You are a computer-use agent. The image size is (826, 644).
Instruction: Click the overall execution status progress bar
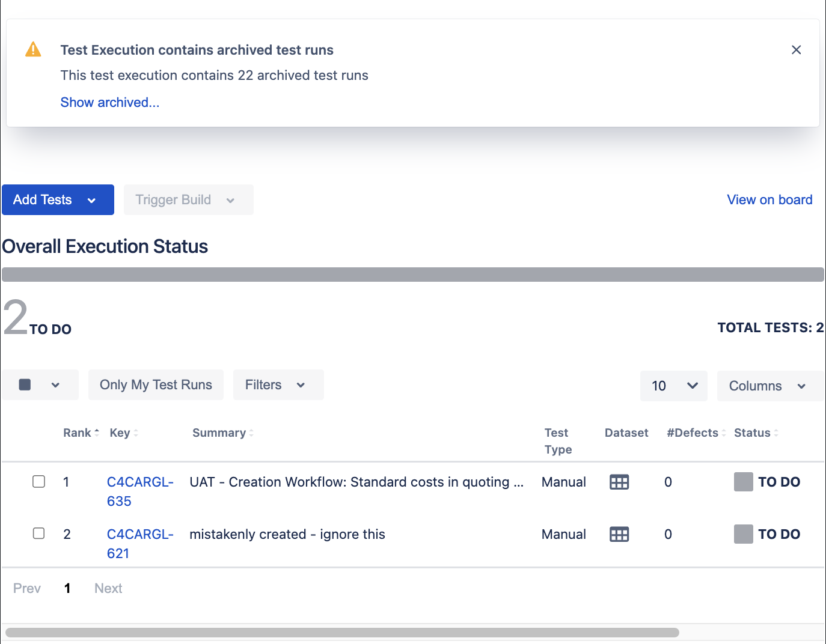point(412,275)
